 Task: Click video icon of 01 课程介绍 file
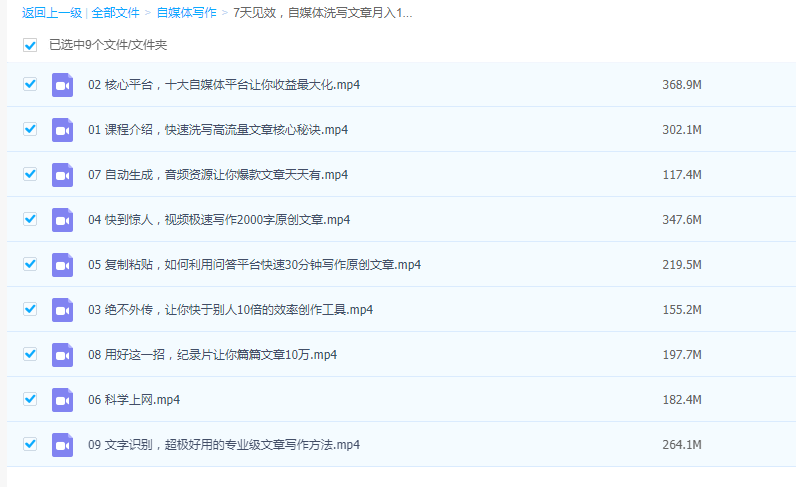tap(63, 130)
